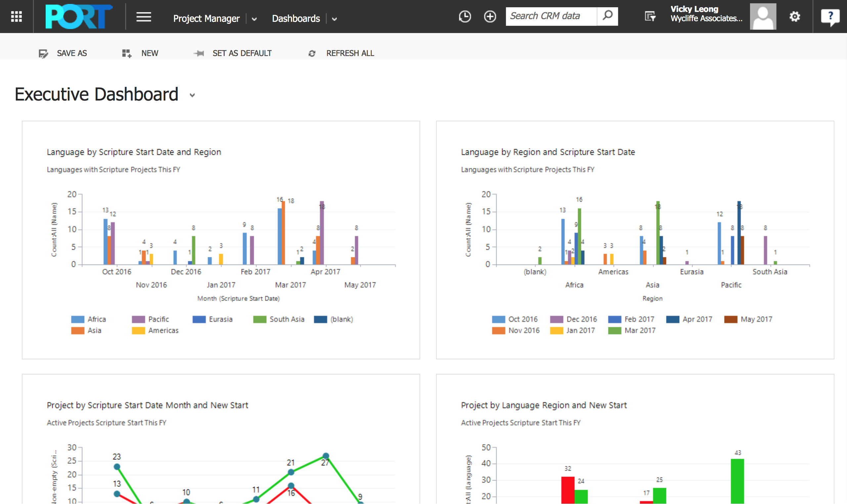Image resolution: width=847 pixels, height=504 pixels.
Task: Click the Oct 2016 legend swatch
Action: pyautogui.click(x=498, y=319)
